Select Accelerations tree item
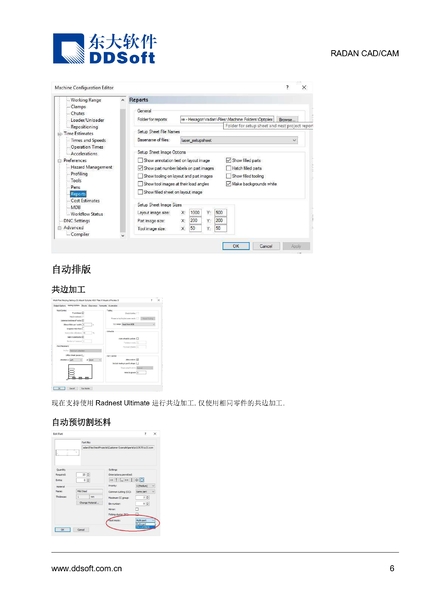 pos(84,154)
